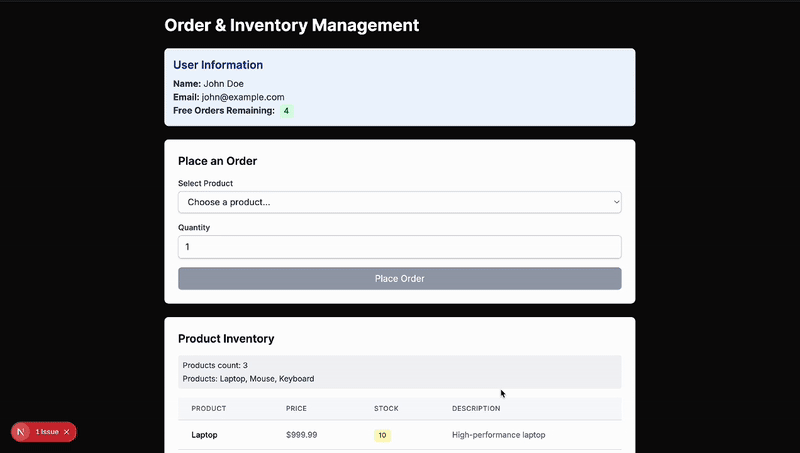This screenshot has height=453, width=800.
Task: Open the "1 Issue" error indicator
Action: coord(46,432)
